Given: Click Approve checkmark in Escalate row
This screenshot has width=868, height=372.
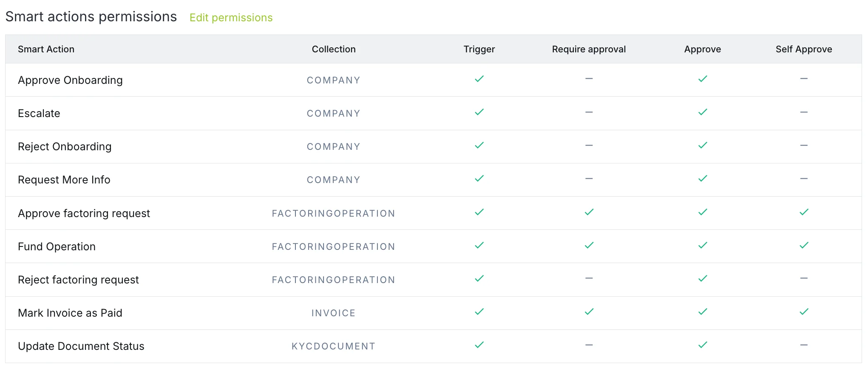Looking at the screenshot, I should coord(703,112).
